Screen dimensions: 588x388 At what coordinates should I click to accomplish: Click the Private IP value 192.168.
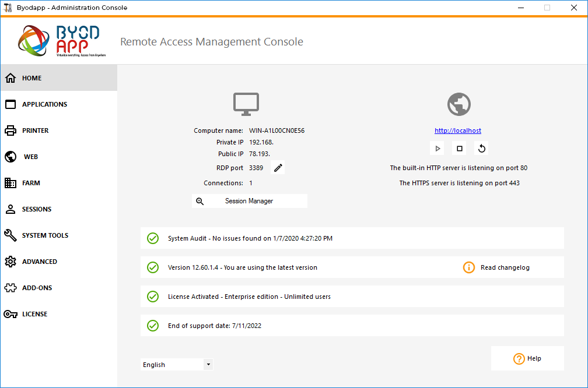pyautogui.click(x=261, y=142)
